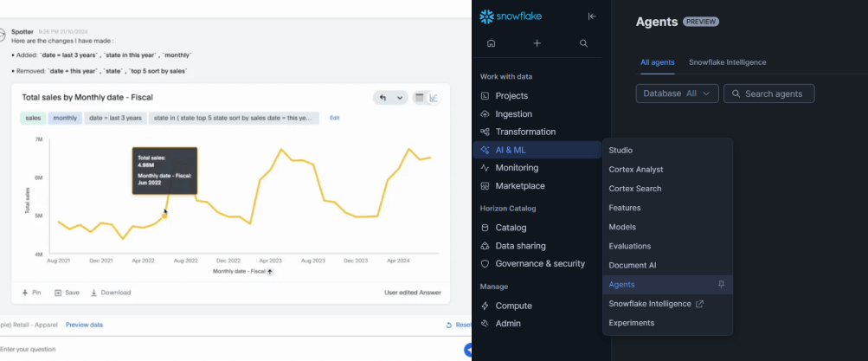
Task: Toggle sort arrow on Monthly date axis
Action: [270, 272]
